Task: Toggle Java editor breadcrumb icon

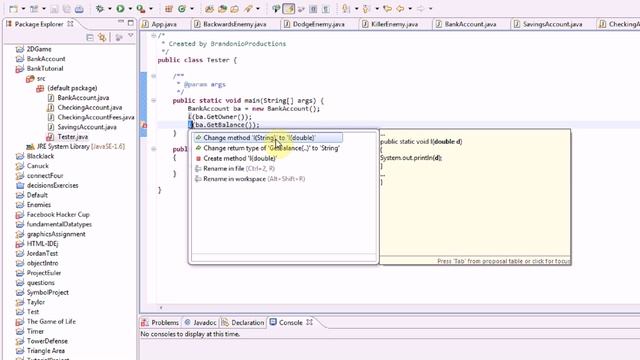Action: (x=276, y=8)
